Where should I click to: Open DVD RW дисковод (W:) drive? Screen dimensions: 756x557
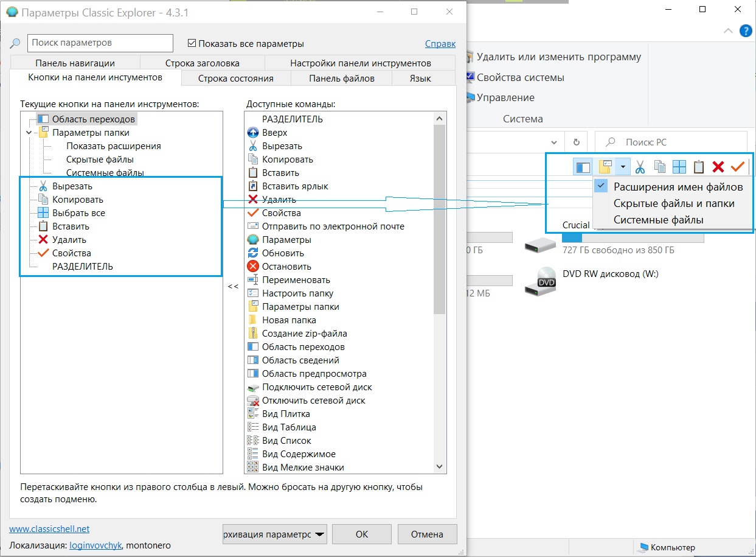[x=592, y=281]
